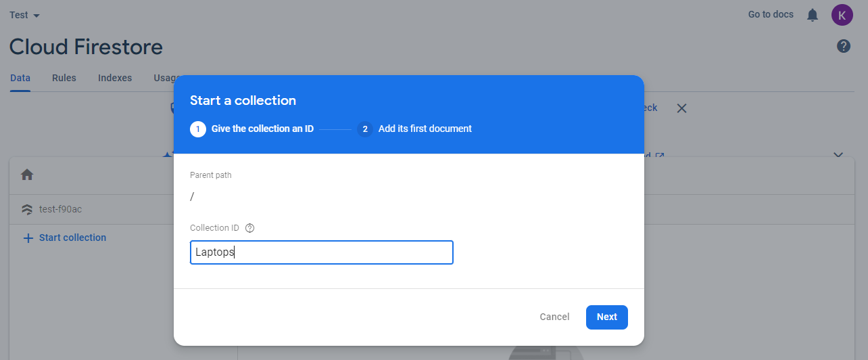Go to the home path icon
868x360 pixels.
pos(27,175)
